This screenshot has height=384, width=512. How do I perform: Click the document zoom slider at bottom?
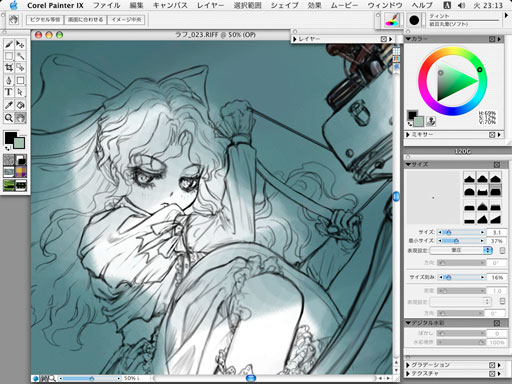[90, 378]
